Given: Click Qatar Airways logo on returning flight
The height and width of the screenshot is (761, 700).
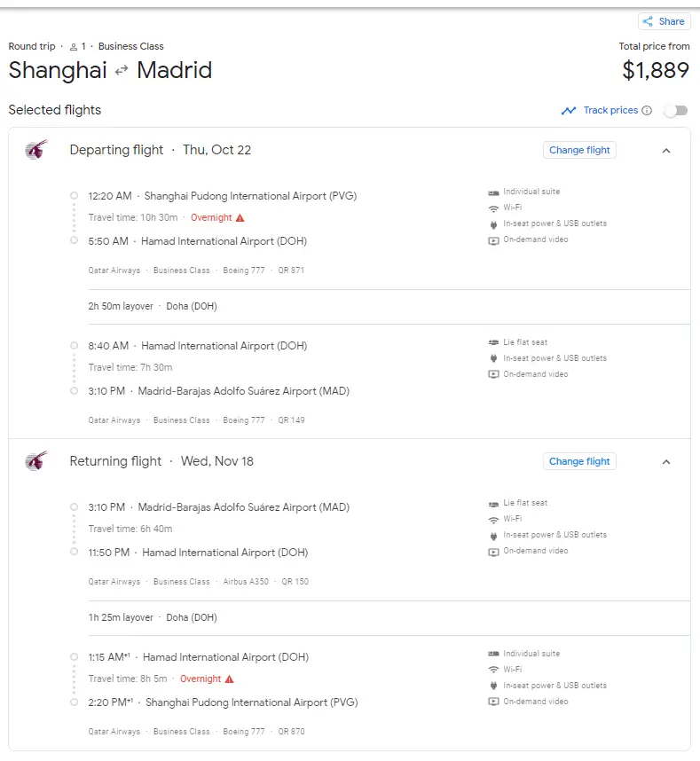Looking at the screenshot, I should (36, 461).
